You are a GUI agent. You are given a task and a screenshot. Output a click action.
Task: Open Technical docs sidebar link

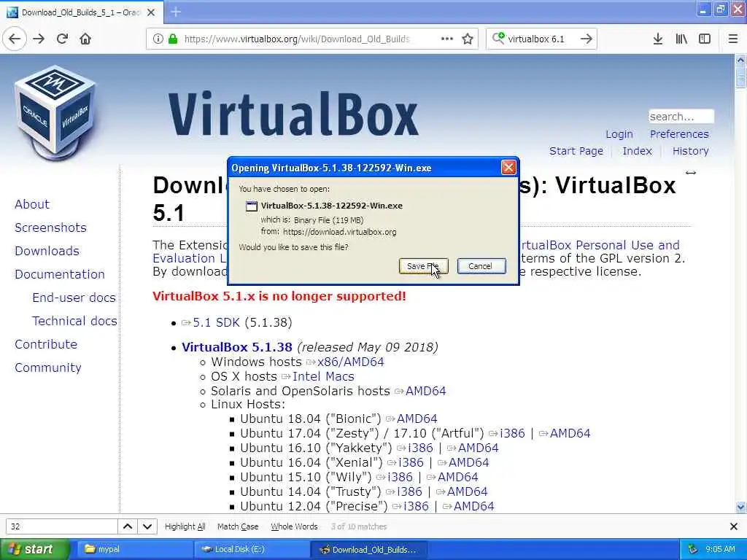[x=74, y=321]
